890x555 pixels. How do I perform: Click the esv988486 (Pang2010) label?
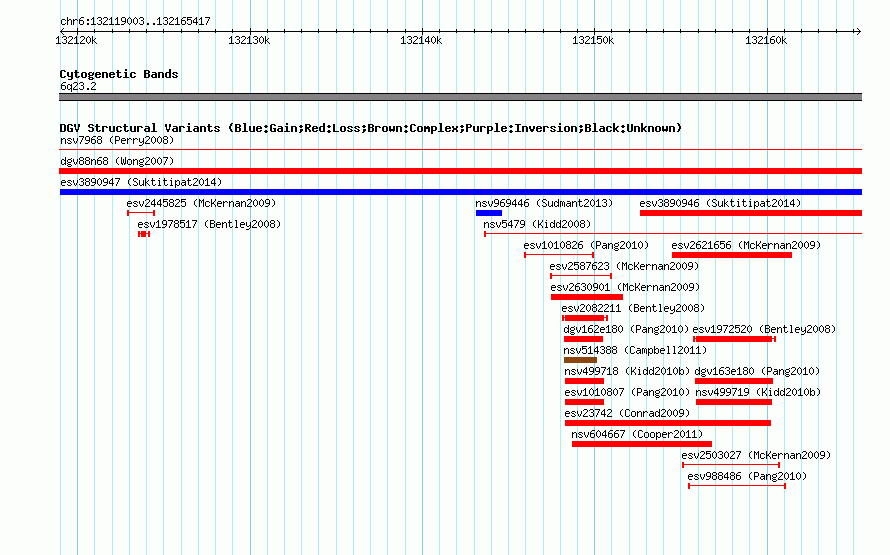tap(746, 476)
